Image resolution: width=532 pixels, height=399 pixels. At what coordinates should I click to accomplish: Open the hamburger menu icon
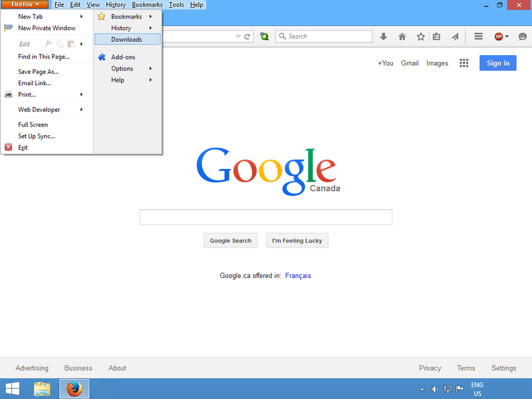tap(478, 37)
